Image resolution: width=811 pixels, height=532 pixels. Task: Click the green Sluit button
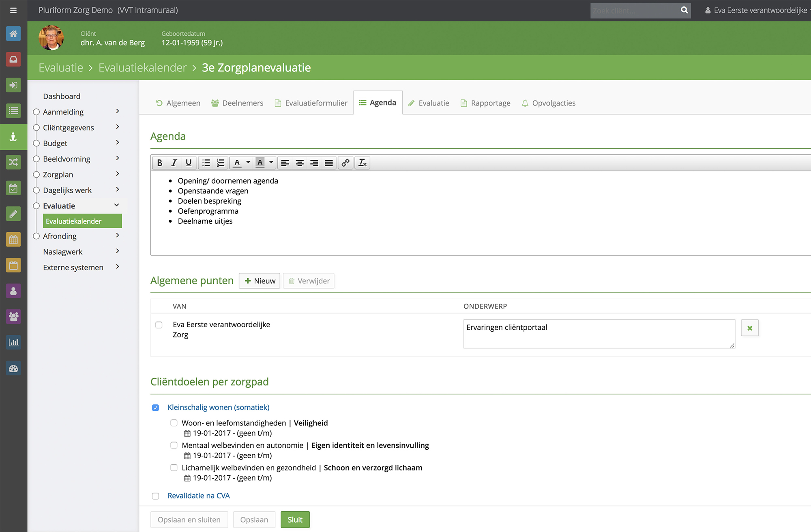(x=295, y=520)
